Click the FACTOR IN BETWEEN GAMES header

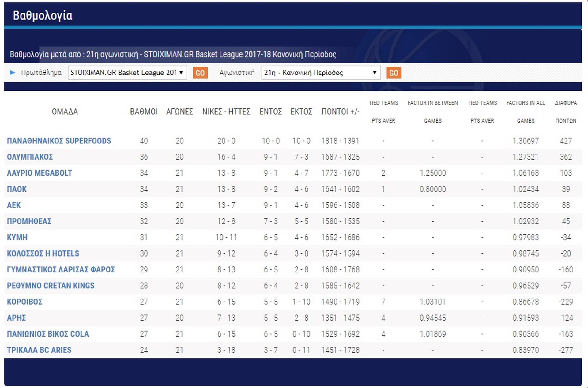click(x=433, y=112)
